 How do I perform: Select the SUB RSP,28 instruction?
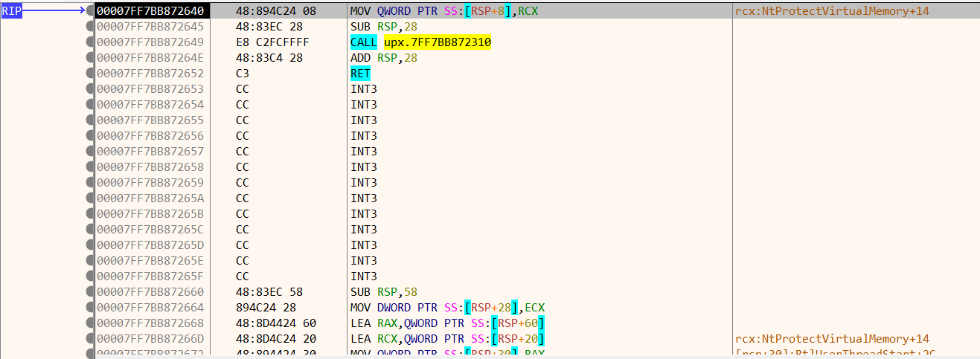[383, 27]
